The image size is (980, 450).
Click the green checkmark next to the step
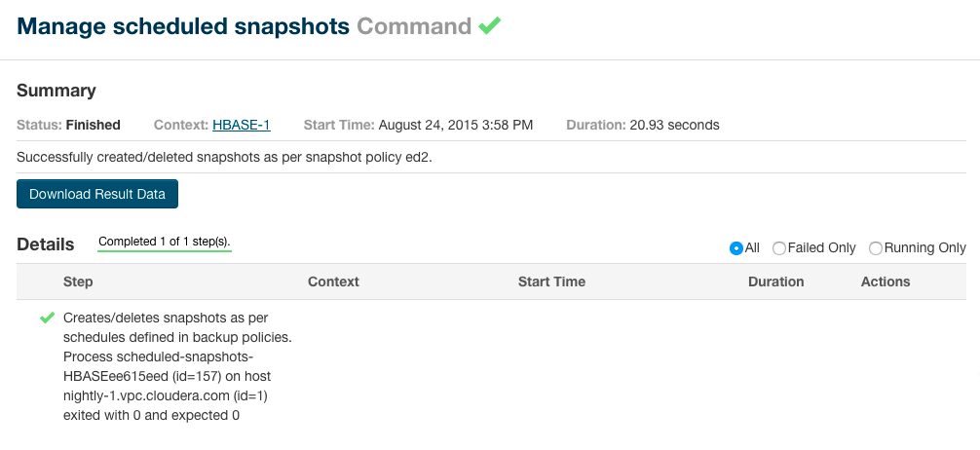[47, 319]
